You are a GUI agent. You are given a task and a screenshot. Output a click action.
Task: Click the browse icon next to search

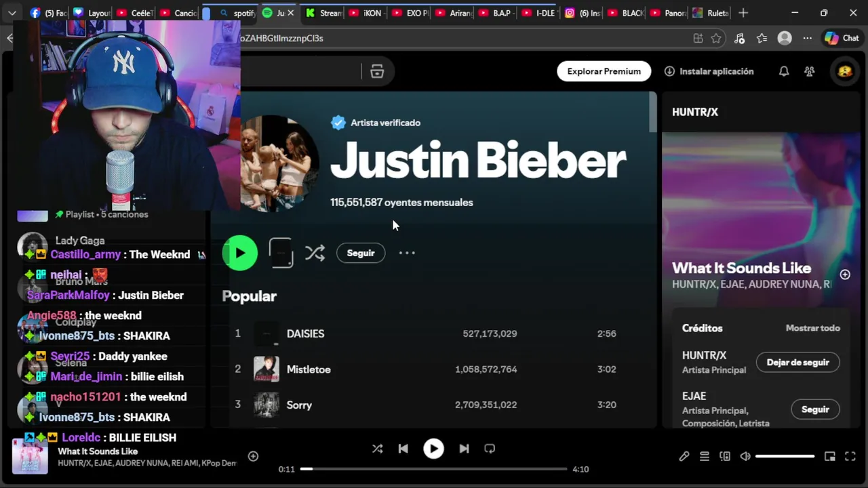(377, 71)
